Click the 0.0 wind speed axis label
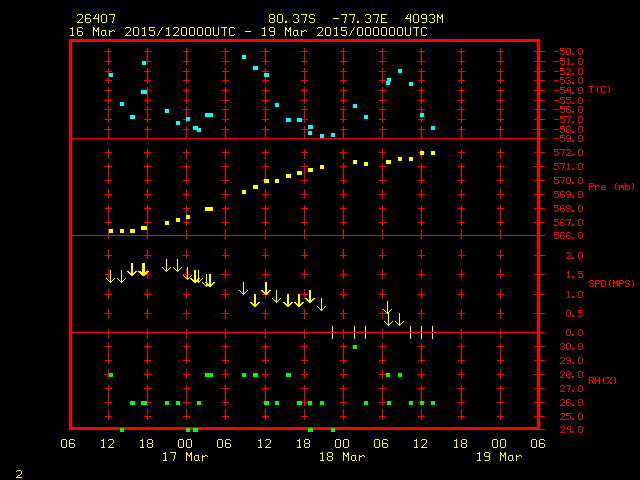The image size is (640, 480). click(575, 333)
